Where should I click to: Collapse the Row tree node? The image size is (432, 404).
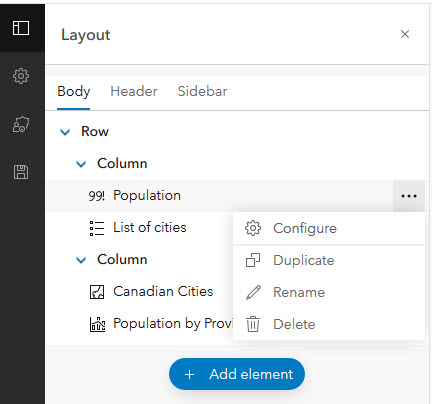(65, 132)
